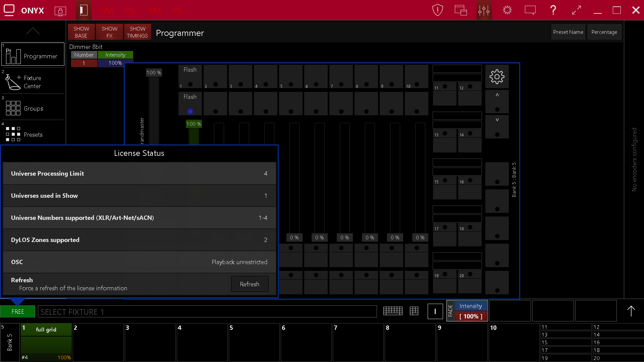Click the SELECT FIXTURE 1 command line
Screen dimensions: 644x362
coord(207,311)
